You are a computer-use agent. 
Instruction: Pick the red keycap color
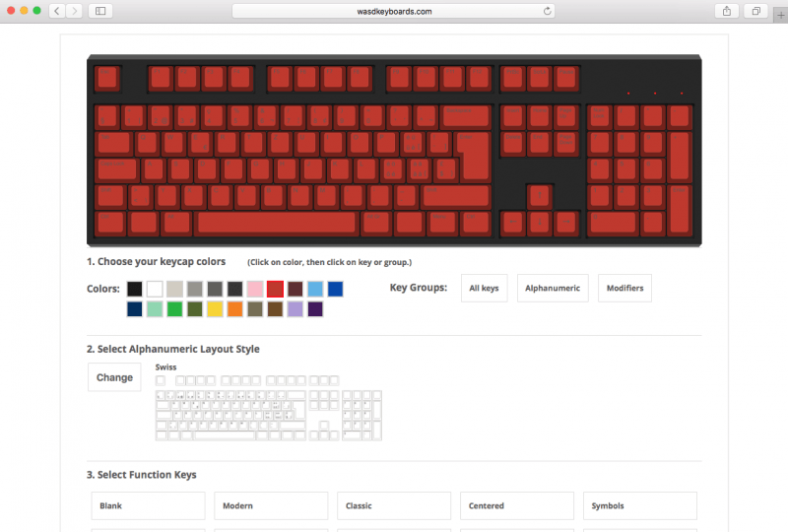click(x=275, y=289)
